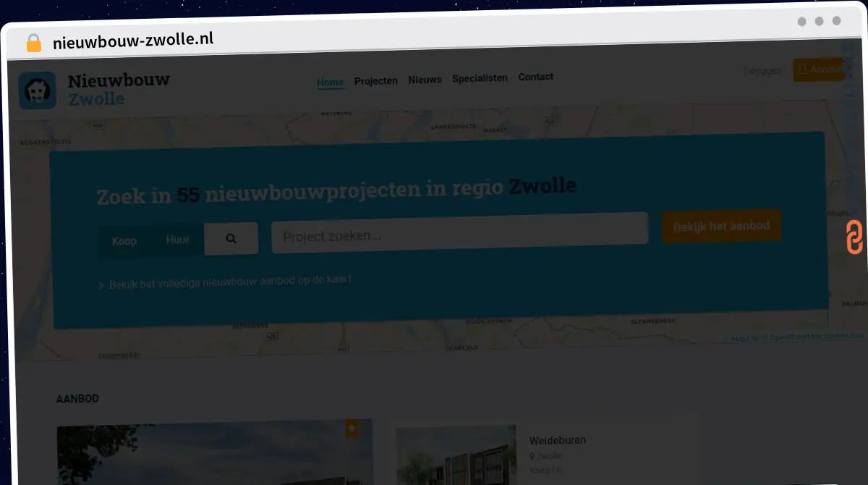Image resolution: width=868 pixels, height=485 pixels.
Task: Open the Weideburen listing thumbnail
Action: [x=457, y=455]
